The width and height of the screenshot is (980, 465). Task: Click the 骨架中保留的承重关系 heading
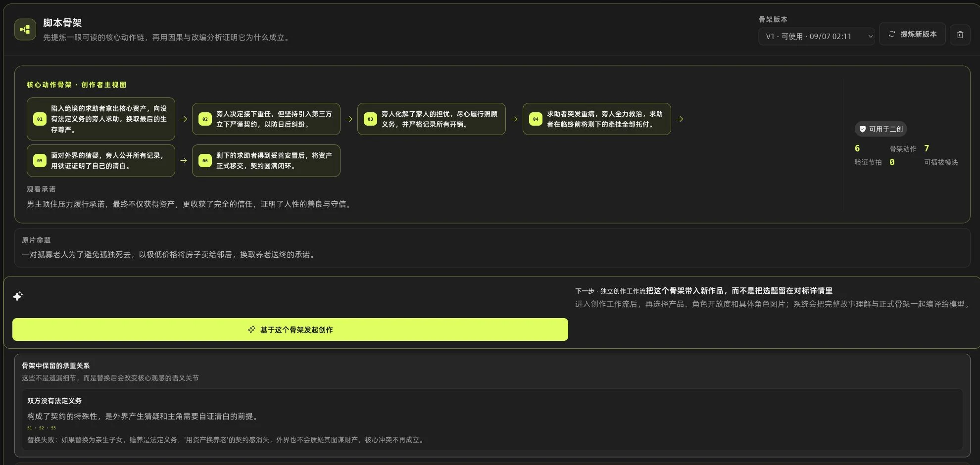(56, 366)
